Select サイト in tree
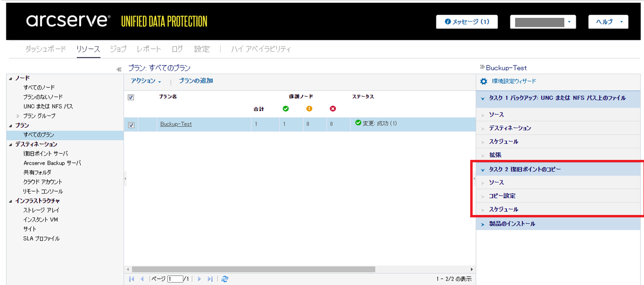Viewport: 644px width, 285px height. click(30, 229)
